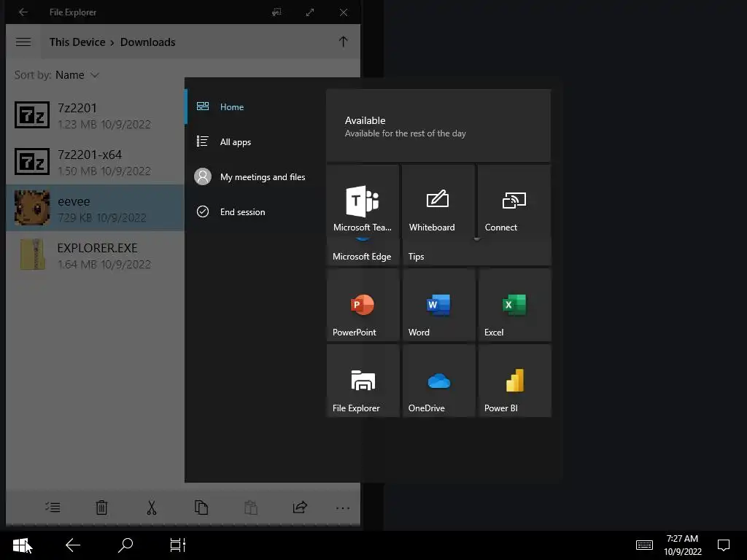Open the File Explorer tile
This screenshot has height=560, width=747.
tap(363, 381)
